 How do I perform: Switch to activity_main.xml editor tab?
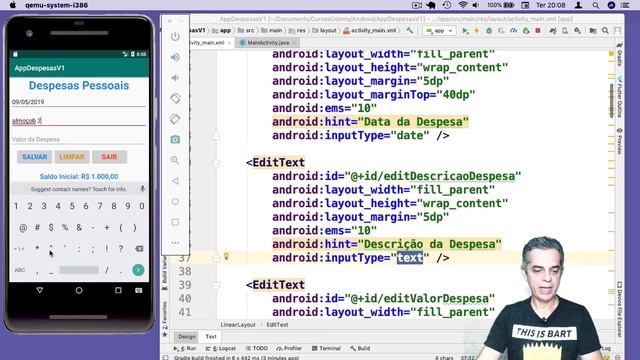click(x=208, y=42)
